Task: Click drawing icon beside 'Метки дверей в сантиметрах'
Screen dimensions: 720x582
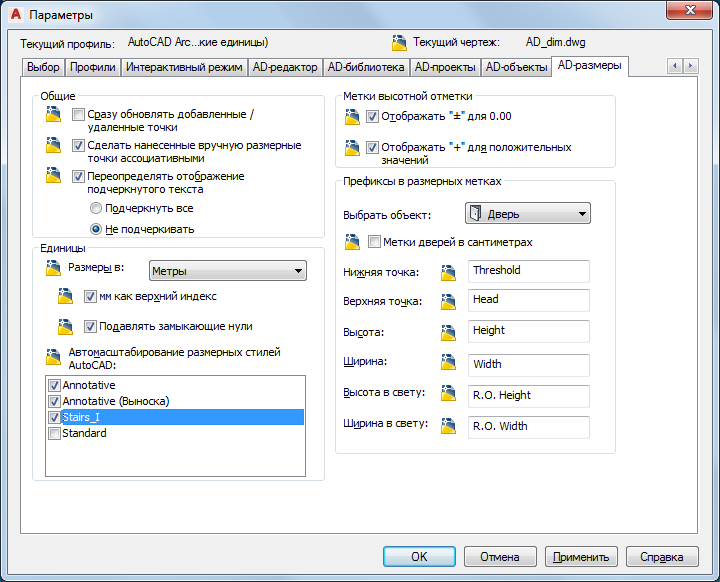Action: (352, 242)
